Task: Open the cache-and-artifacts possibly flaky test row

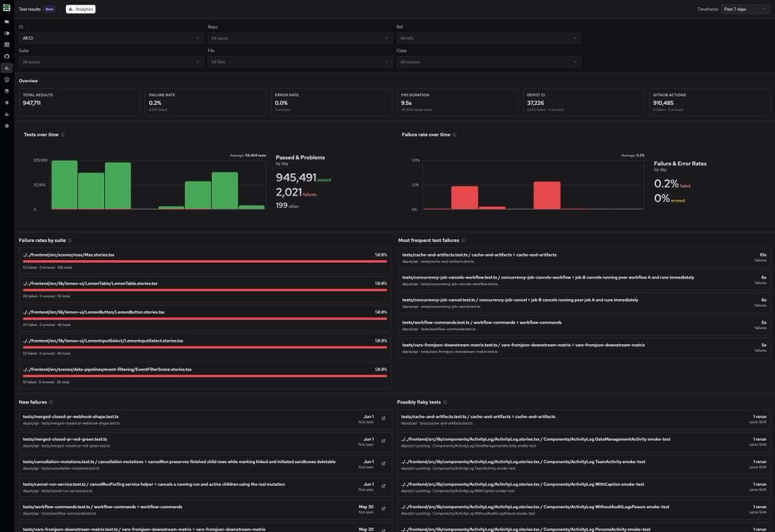Action: pos(584,420)
